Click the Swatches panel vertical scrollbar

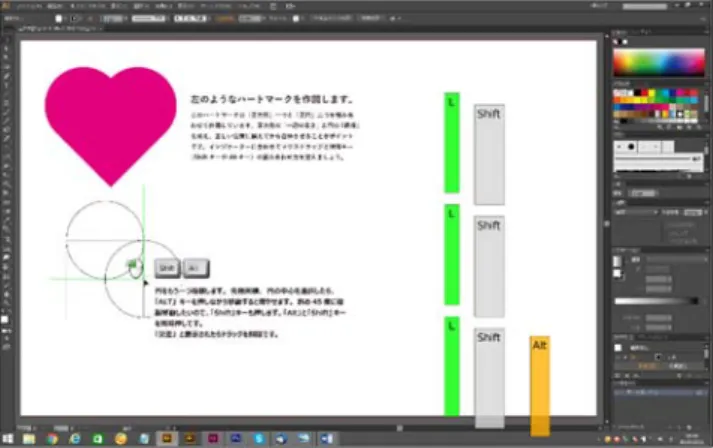coord(706,106)
